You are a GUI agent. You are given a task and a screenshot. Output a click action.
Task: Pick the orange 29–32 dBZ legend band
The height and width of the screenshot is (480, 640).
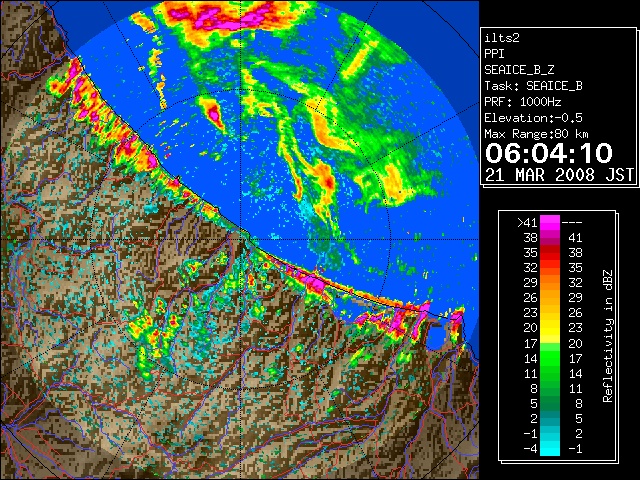pos(550,282)
